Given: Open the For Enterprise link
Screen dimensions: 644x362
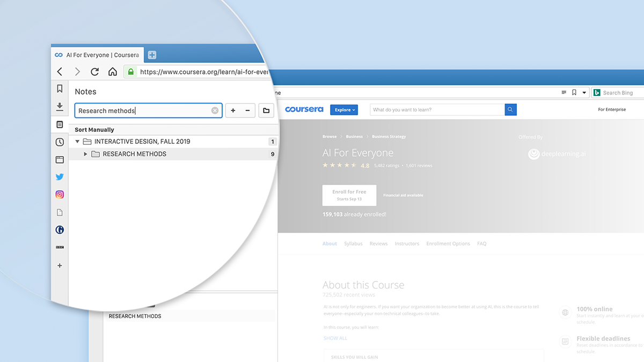Looking at the screenshot, I should tap(612, 109).
